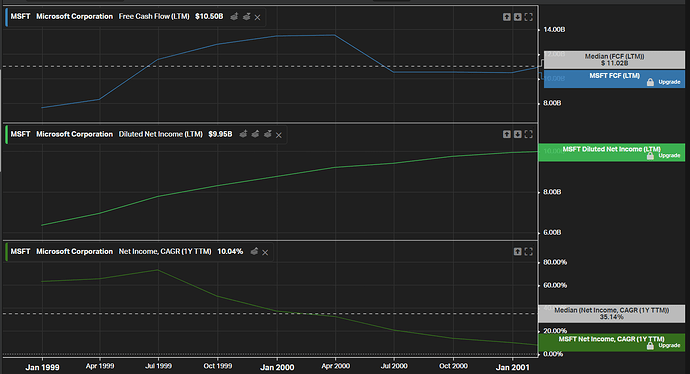The height and width of the screenshot is (374, 690).
Task: Select the green MSFT Diluted Net Income (LTM) label
Action: 612,152
